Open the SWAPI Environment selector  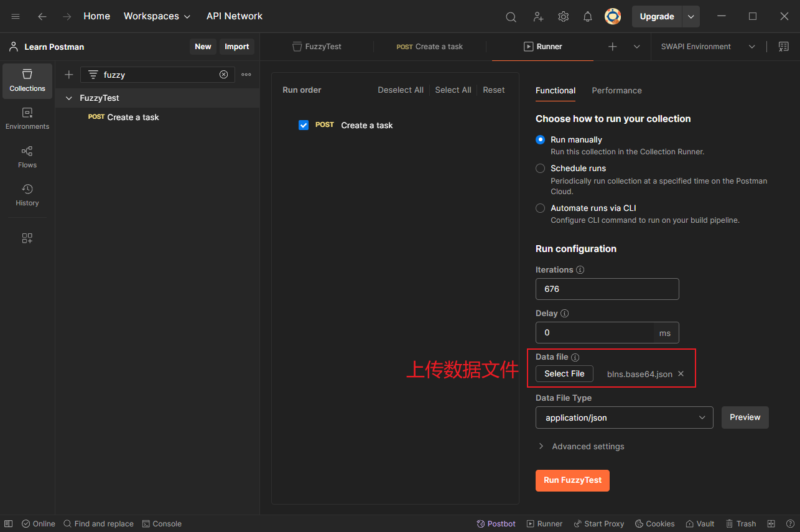708,47
